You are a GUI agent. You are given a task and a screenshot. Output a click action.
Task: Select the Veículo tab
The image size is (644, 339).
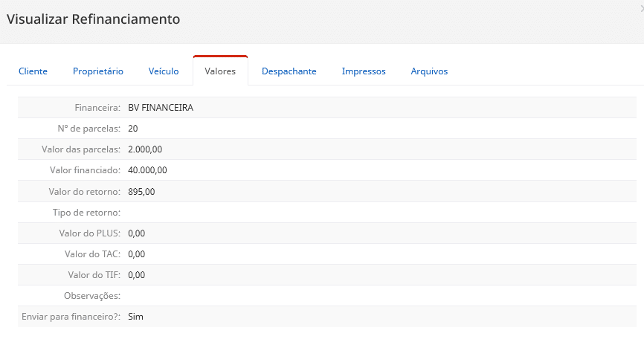point(164,71)
